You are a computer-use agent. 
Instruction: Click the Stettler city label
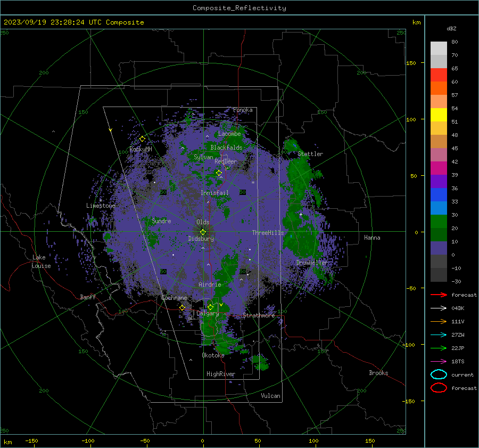[x=310, y=154]
